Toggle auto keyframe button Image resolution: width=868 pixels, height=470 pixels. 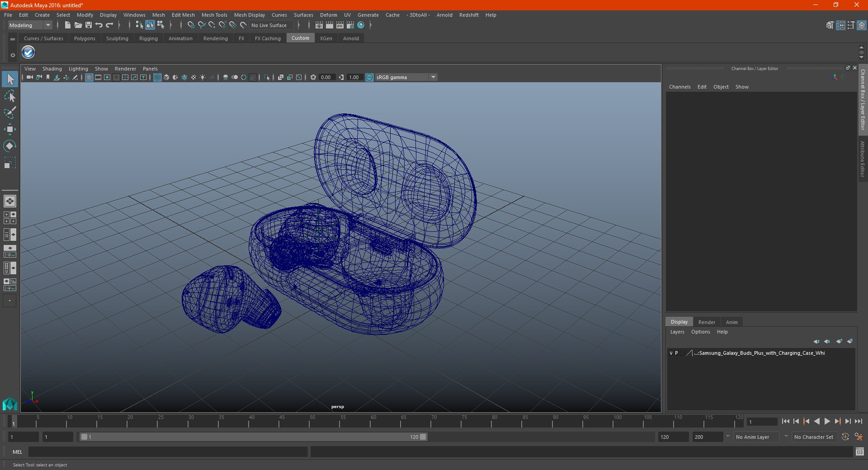(x=845, y=437)
